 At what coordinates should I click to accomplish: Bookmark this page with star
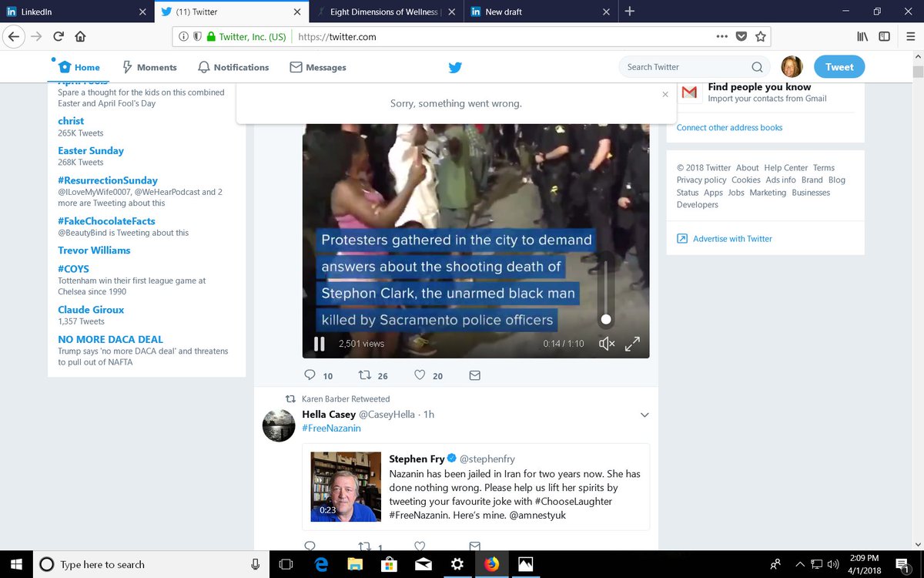pos(761,36)
